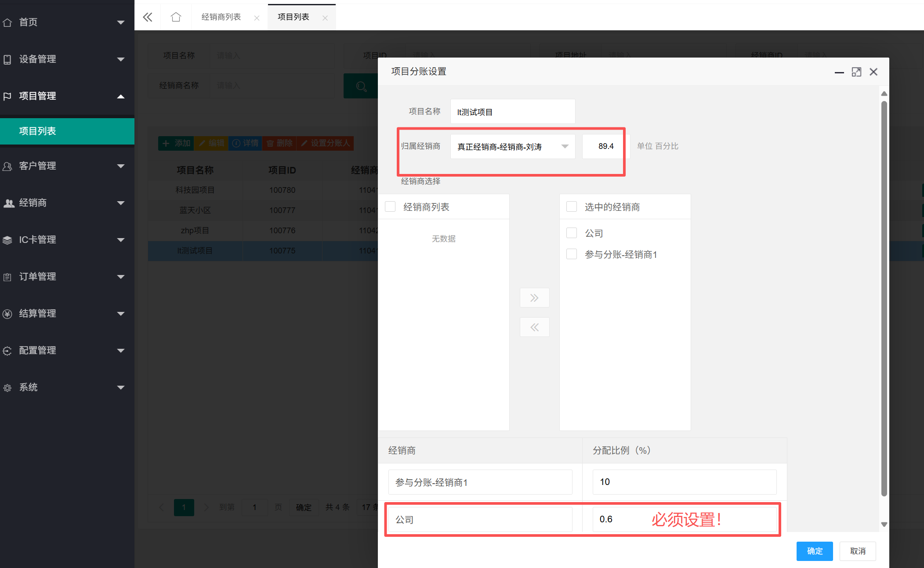Expand the 经销商 sidebar menu arrow
Image resolution: width=924 pixels, height=568 pixels.
pyautogui.click(x=121, y=203)
